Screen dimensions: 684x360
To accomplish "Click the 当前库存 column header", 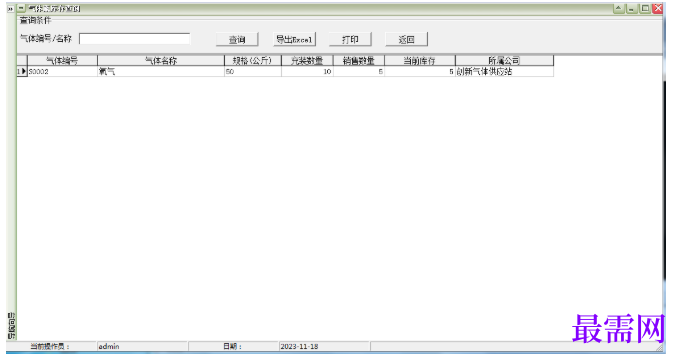I will [420, 61].
